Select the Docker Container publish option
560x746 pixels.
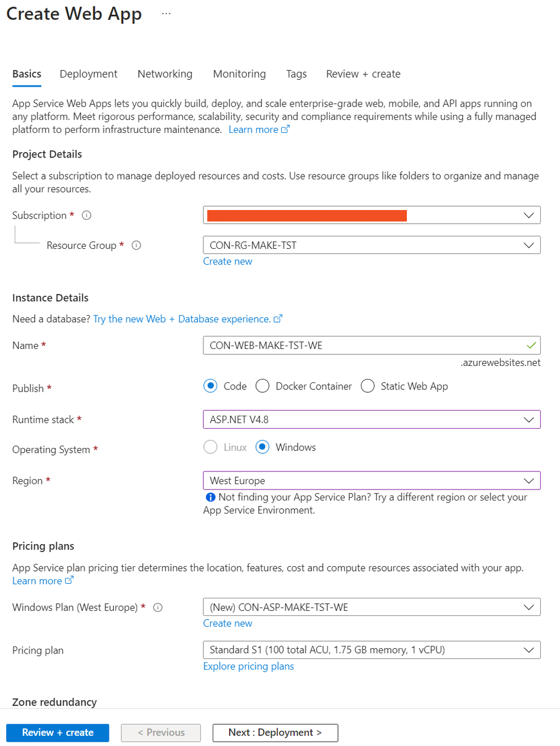pyautogui.click(x=262, y=386)
